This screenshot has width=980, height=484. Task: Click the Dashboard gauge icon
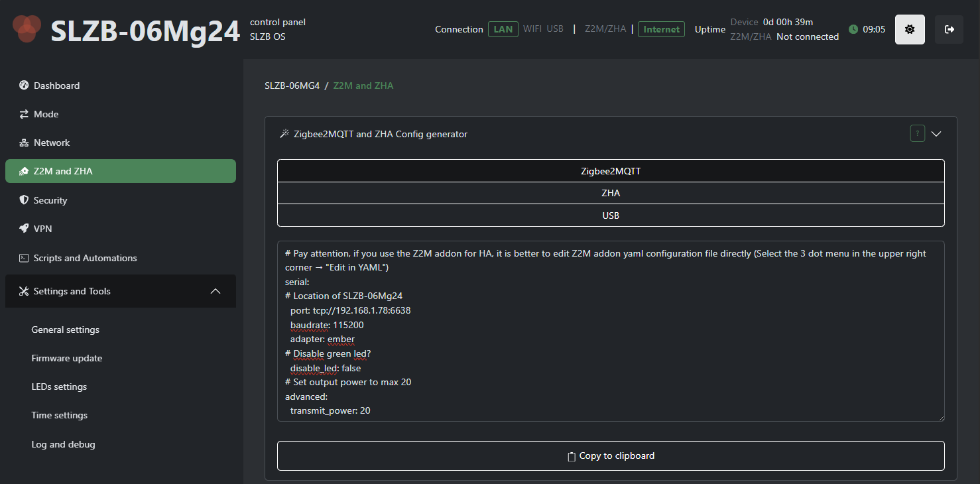coord(24,86)
